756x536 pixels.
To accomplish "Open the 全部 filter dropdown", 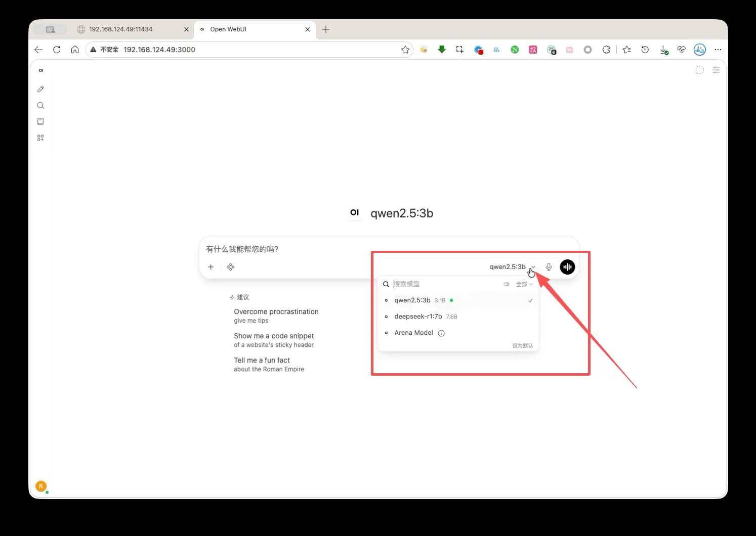I will click(x=524, y=284).
